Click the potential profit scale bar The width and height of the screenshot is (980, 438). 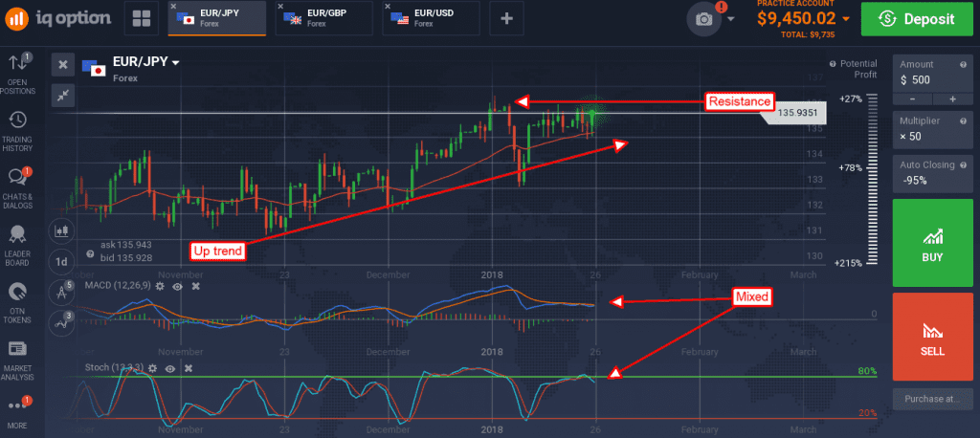(873, 181)
